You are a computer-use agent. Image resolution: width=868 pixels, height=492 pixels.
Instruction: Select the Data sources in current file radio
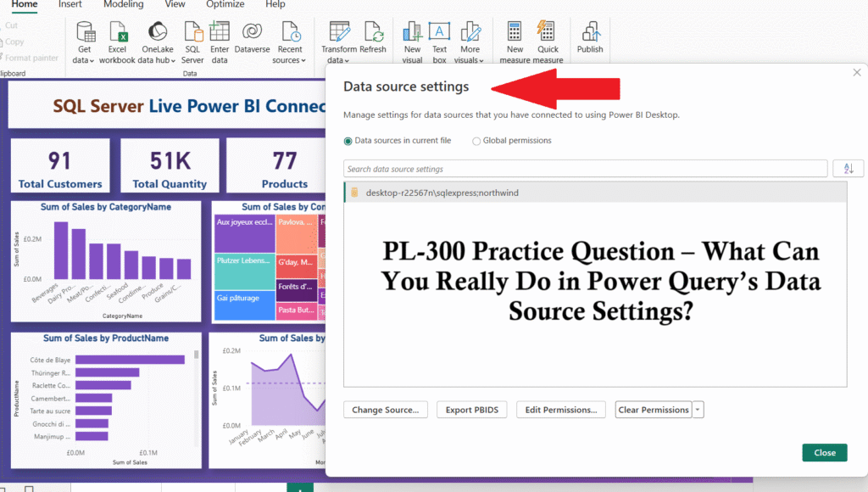(x=348, y=140)
